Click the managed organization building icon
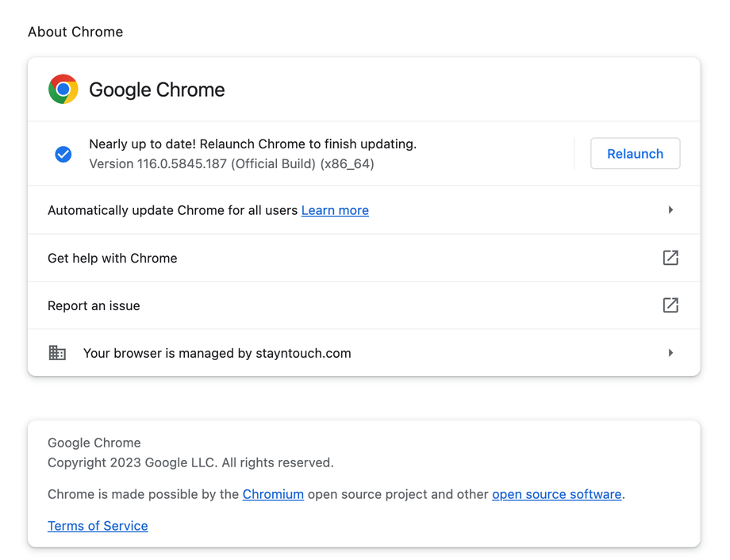Image resolution: width=730 pixels, height=560 pixels. click(57, 353)
